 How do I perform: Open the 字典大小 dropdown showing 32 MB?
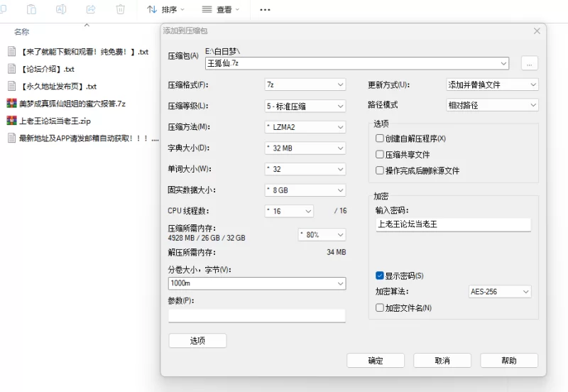[305, 148]
